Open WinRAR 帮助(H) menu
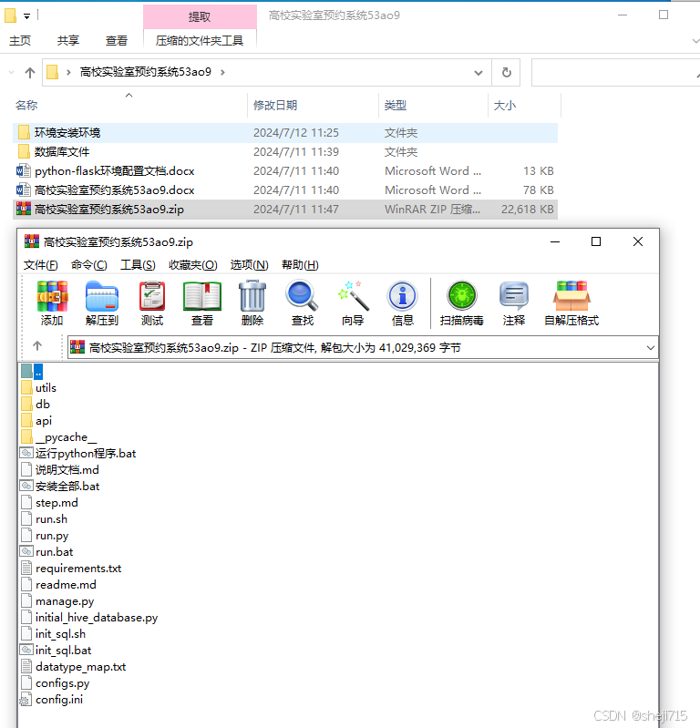This screenshot has height=728, width=700. pyautogui.click(x=300, y=264)
